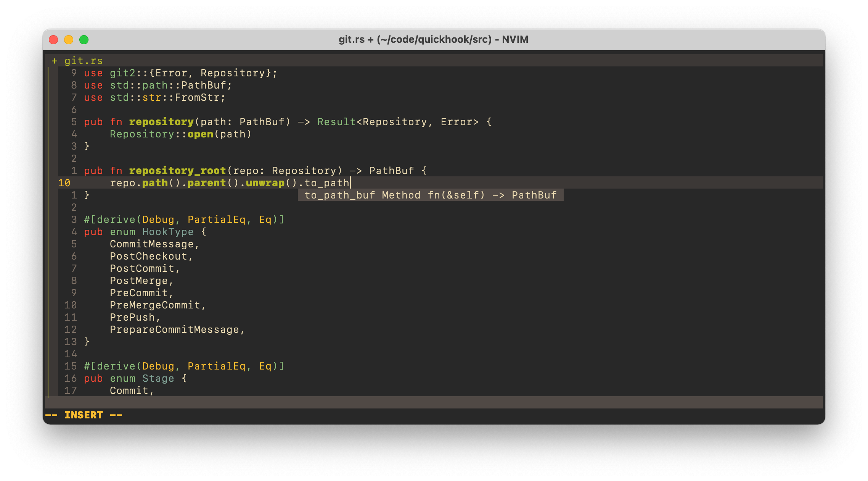This screenshot has width=868, height=481.
Task: Click the HookType enum name
Action: pyautogui.click(x=168, y=232)
